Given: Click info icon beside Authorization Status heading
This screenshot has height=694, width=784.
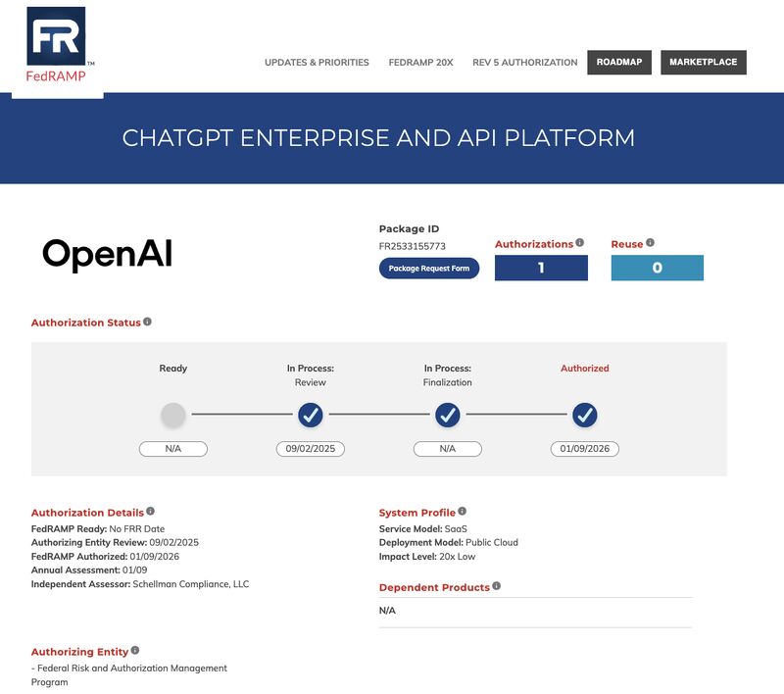Looking at the screenshot, I should click(148, 322).
